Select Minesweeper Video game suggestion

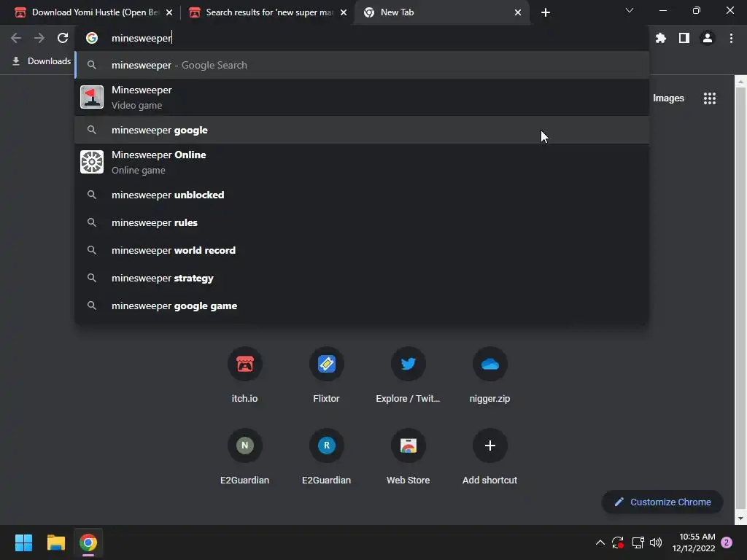[362, 98]
